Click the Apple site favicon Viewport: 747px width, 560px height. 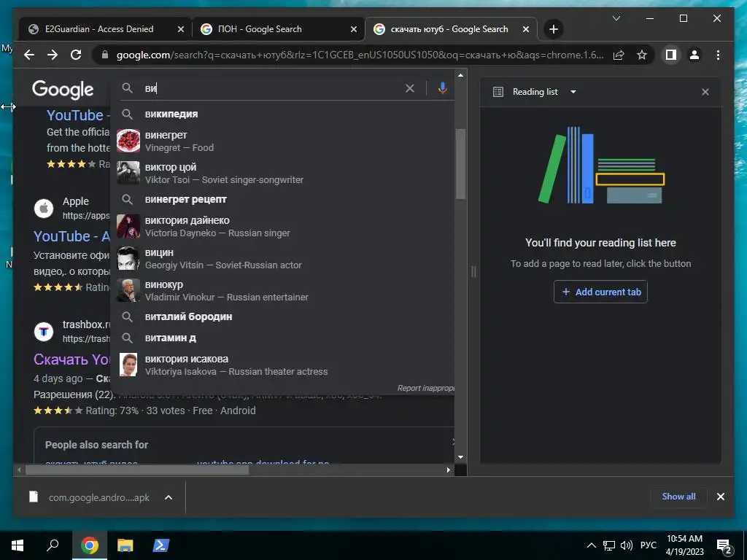pos(43,208)
